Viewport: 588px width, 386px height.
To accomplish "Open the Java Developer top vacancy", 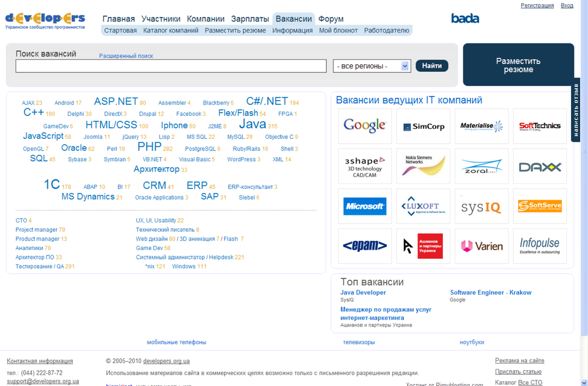I will tap(363, 292).
